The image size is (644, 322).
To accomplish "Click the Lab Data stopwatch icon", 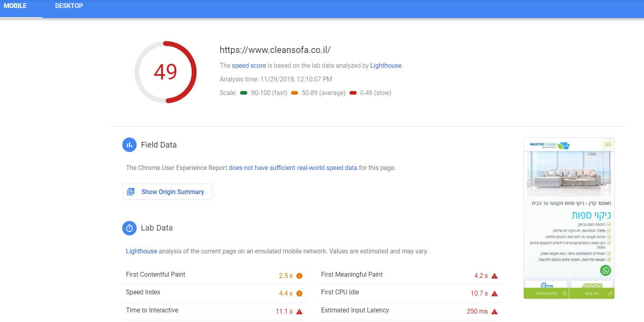I will 129,228.
